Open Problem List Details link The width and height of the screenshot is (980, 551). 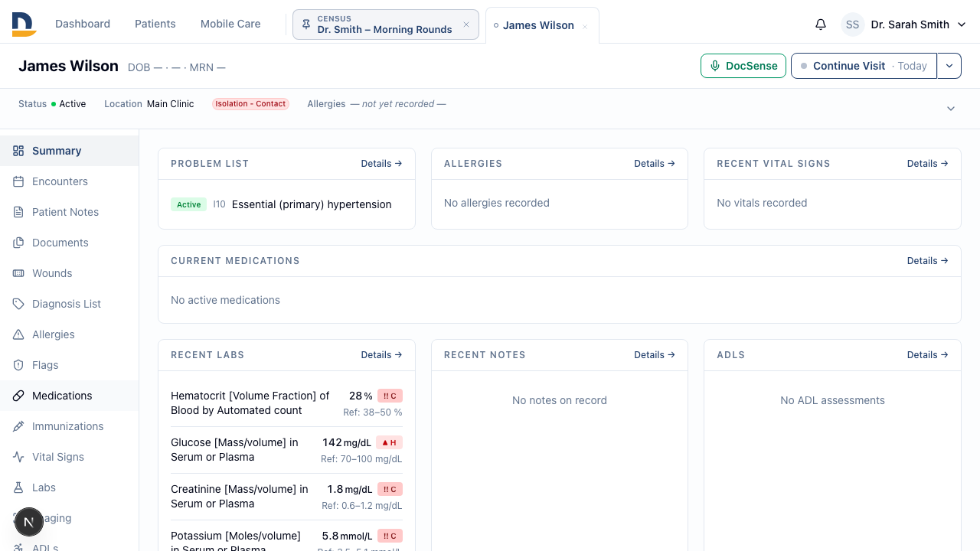(x=381, y=164)
